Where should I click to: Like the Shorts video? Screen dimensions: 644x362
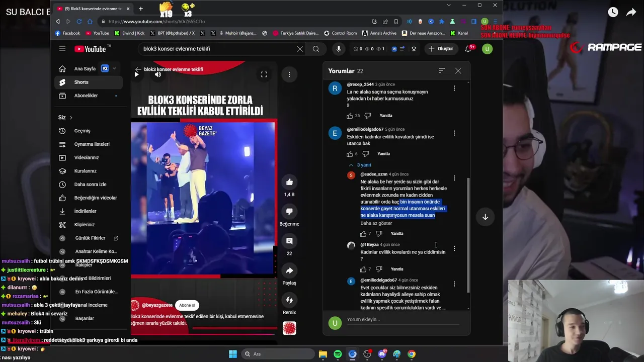pyautogui.click(x=289, y=182)
